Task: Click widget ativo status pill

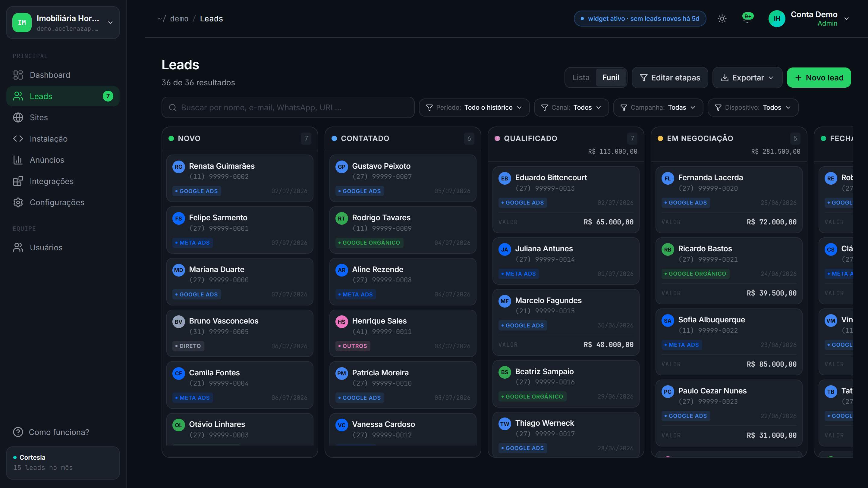Action: 640,18
